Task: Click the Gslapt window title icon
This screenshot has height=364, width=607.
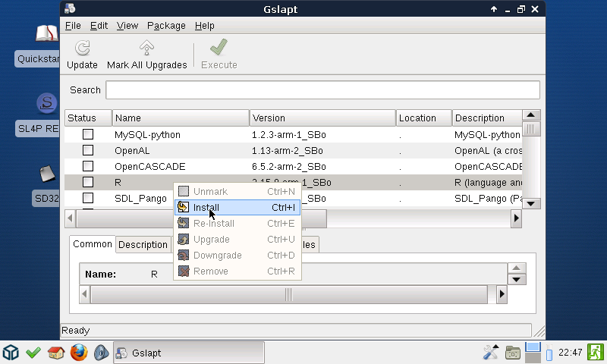Action: tap(70, 8)
